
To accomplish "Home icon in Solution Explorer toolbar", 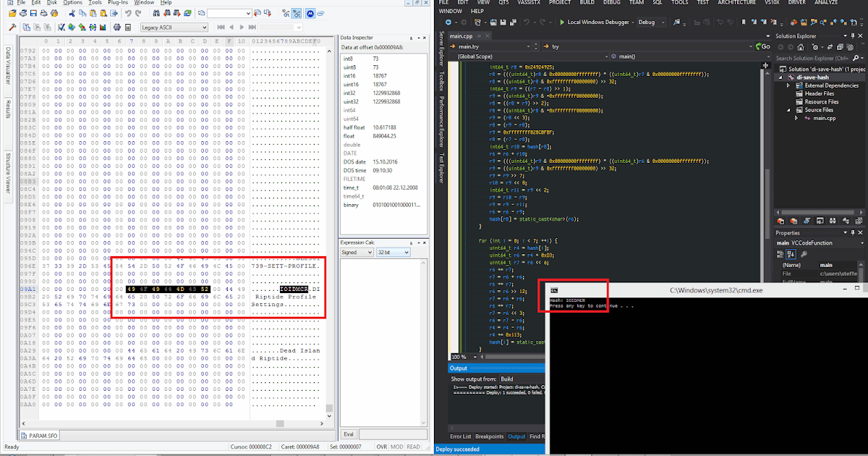I will pyautogui.click(x=800, y=47).
